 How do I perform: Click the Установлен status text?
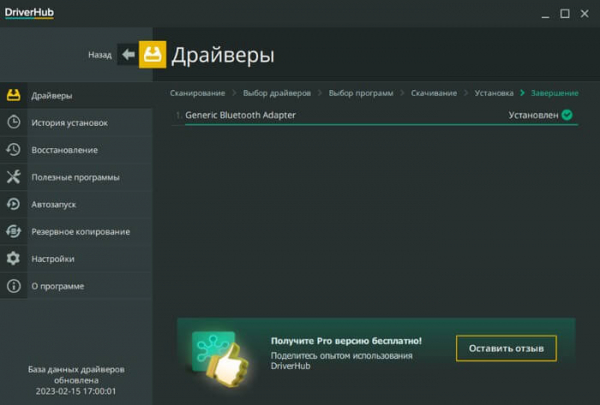click(533, 115)
